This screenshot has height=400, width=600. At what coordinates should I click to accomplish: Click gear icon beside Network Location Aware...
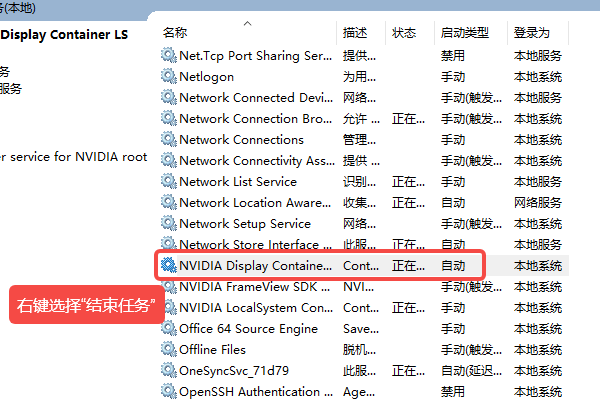tap(168, 202)
